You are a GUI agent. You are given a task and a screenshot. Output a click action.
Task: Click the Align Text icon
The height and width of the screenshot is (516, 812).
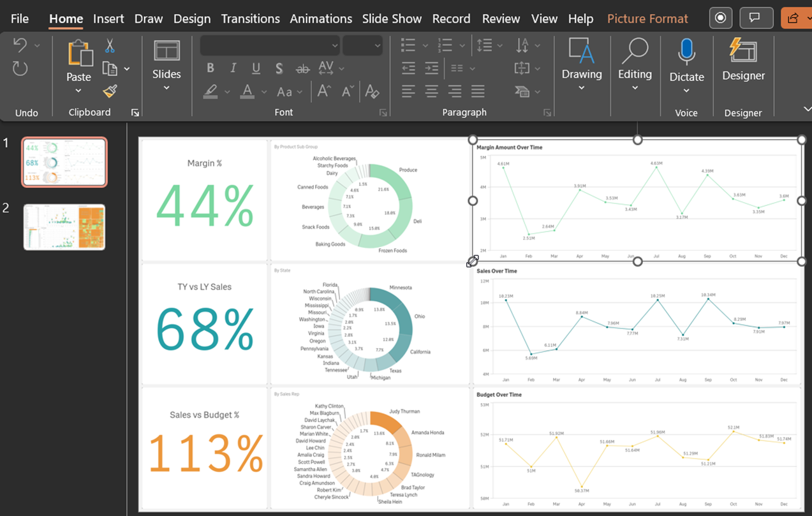click(x=522, y=68)
